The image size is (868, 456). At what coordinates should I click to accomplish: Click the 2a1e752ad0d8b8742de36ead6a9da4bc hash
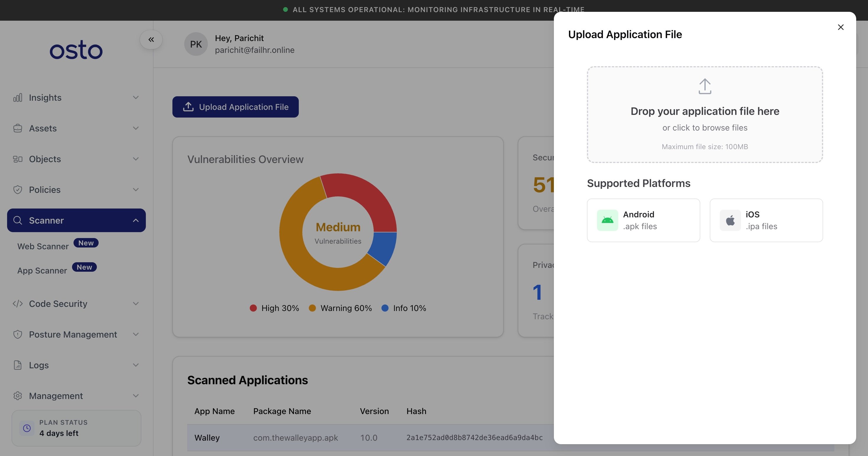pos(474,437)
